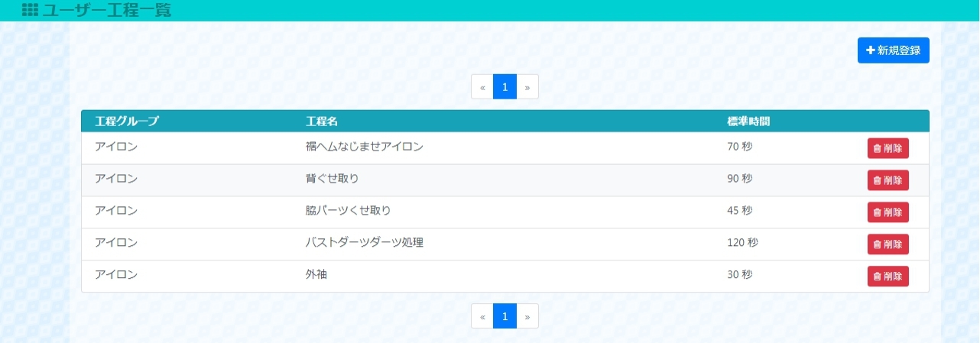Go to previous page in top pagination
The width and height of the screenshot is (980, 343).
(x=482, y=87)
